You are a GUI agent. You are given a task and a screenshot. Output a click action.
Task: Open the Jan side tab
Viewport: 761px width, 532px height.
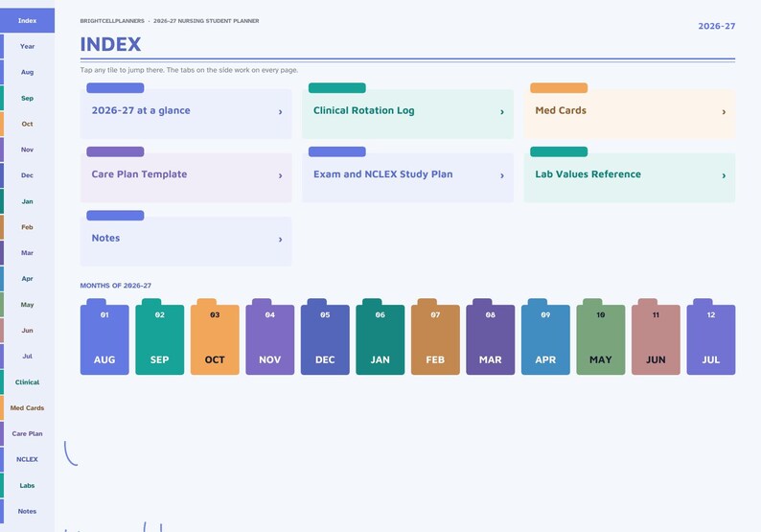tap(27, 201)
